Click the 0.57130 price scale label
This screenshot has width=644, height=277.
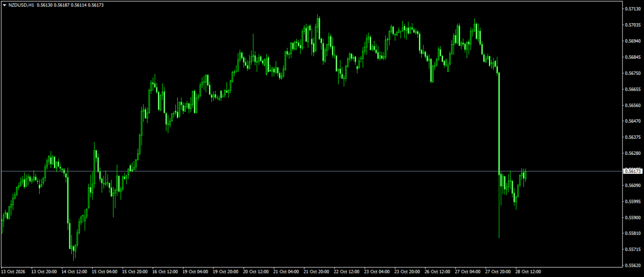pyautogui.click(x=633, y=9)
